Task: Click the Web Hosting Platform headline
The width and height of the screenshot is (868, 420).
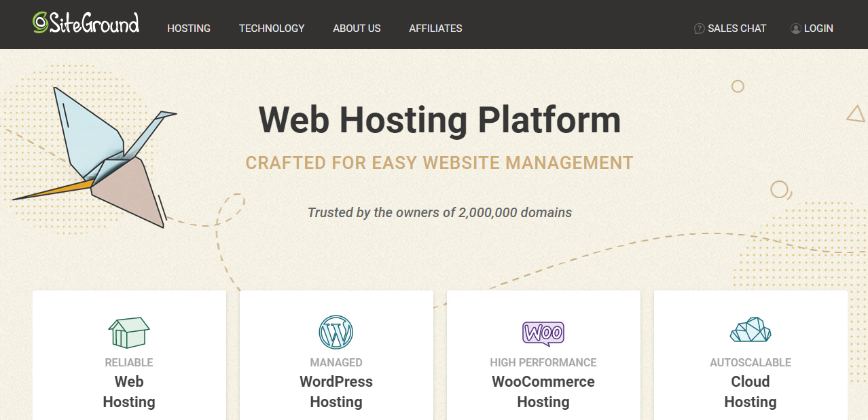Action: (x=439, y=120)
